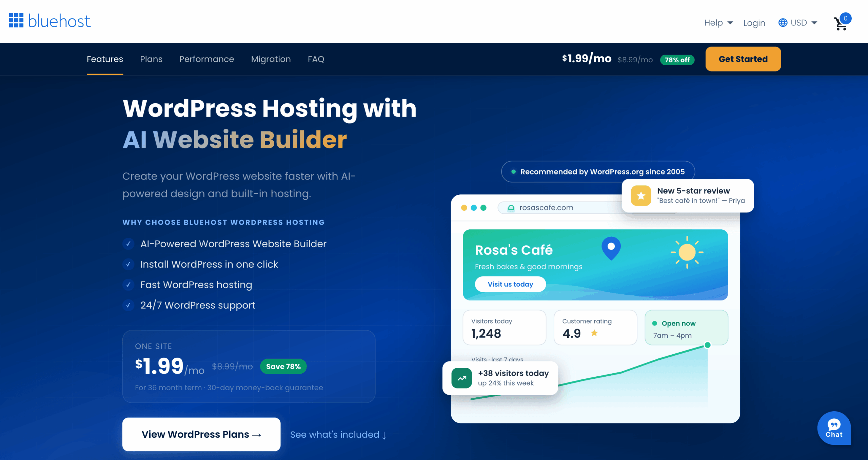Click the star next to 4.9 rating

click(x=594, y=333)
